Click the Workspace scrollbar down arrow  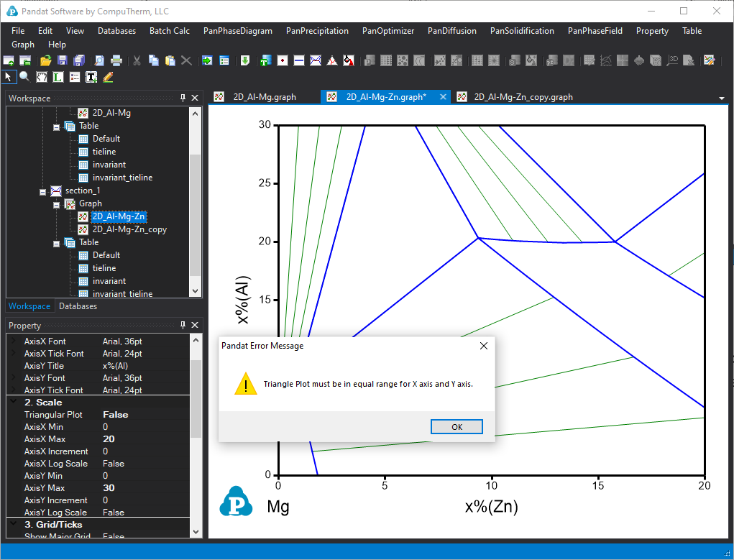pyautogui.click(x=196, y=290)
